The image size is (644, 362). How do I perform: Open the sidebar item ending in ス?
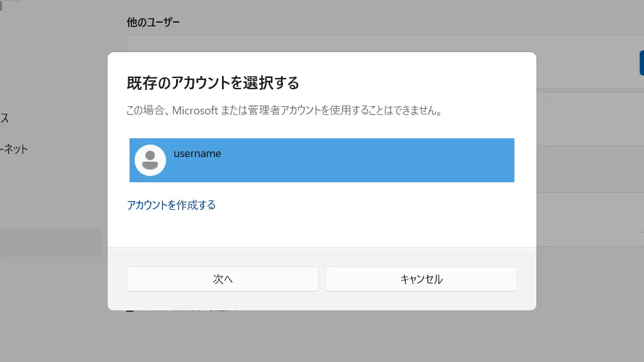click(x=4, y=118)
